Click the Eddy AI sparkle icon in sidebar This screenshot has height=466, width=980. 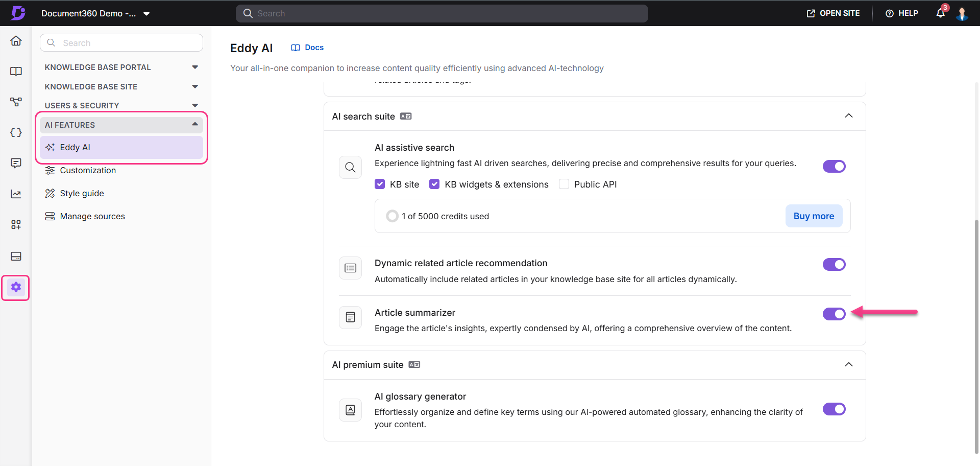coord(50,147)
